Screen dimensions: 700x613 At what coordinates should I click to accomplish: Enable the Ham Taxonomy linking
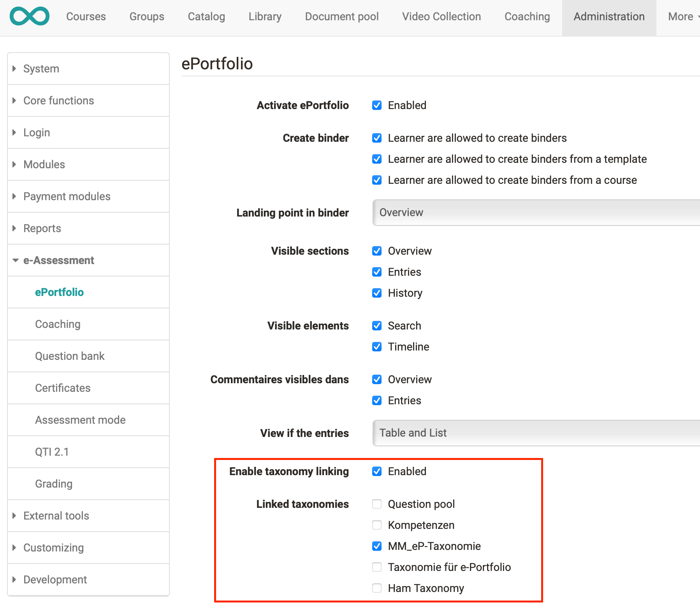(376, 588)
